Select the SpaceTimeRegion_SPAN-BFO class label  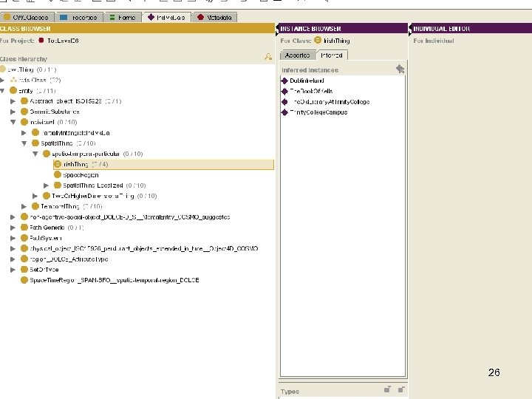pos(115,280)
